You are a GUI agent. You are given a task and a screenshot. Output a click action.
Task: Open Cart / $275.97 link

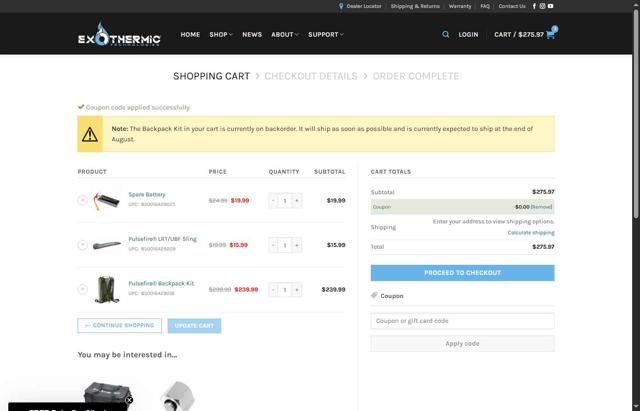pos(519,35)
